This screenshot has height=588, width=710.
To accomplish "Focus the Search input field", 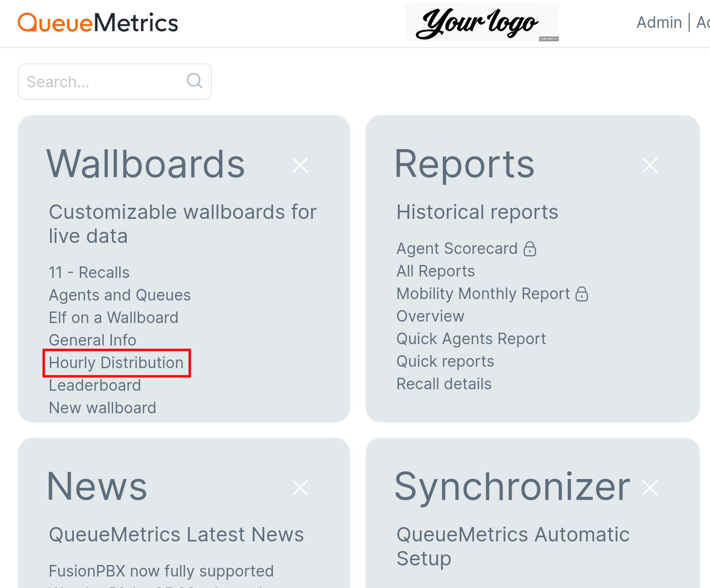I will [x=115, y=82].
